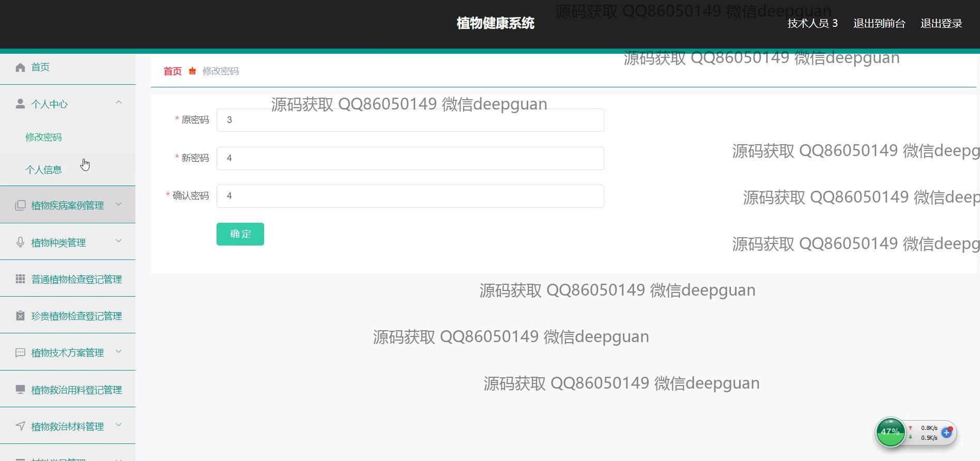Screen dimensions: 980x461
Task: Click the 修改密码 breadcrumb text
Action: [221, 71]
